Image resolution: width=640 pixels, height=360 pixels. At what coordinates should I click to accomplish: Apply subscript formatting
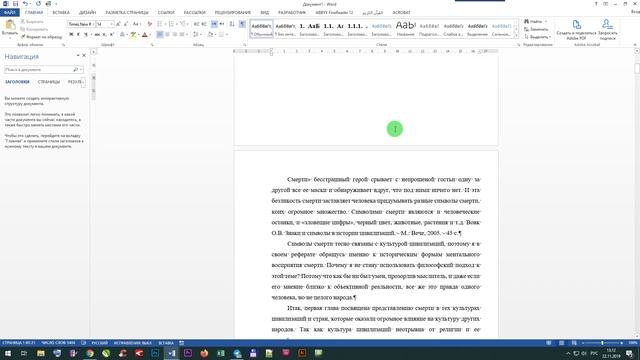104,34
